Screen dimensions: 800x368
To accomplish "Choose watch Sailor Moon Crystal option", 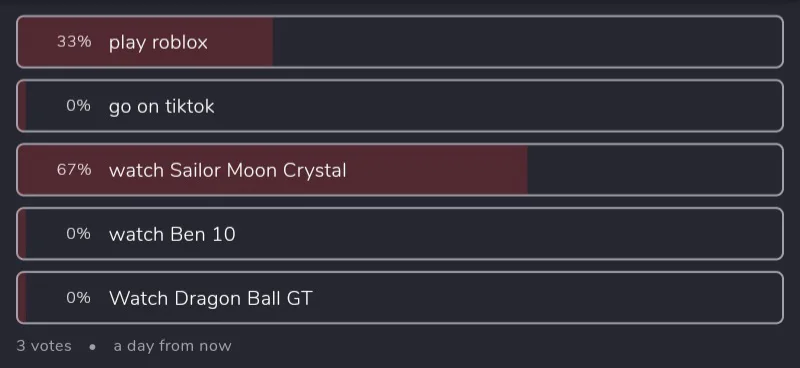I will tap(400, 170).
